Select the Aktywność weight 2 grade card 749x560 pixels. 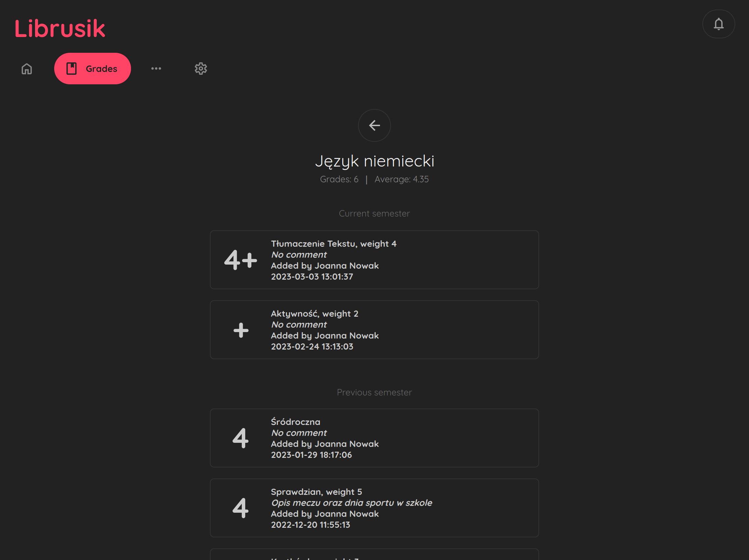(x=374, y=330)
